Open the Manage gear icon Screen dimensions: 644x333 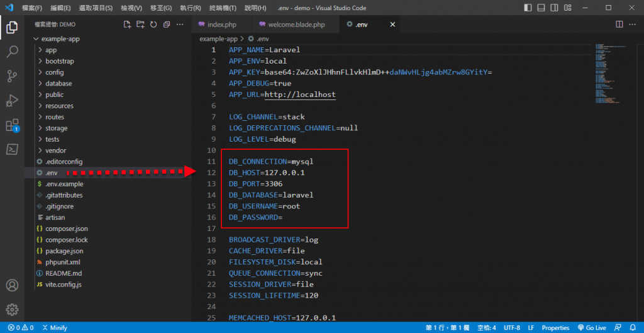click(12, 309)
